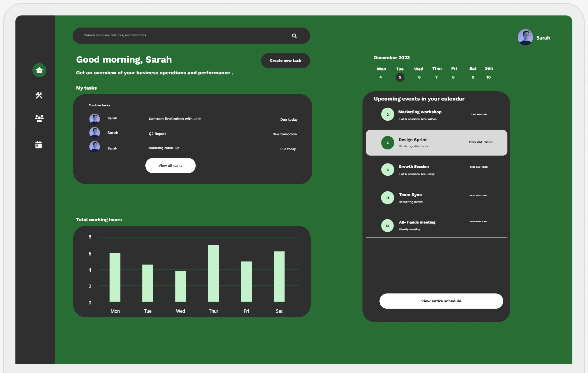Open the Tools/Settings icon in sidebar
The width and height of the screenshot is (588, 373).
pyautogui.click(x=39, y=95)
